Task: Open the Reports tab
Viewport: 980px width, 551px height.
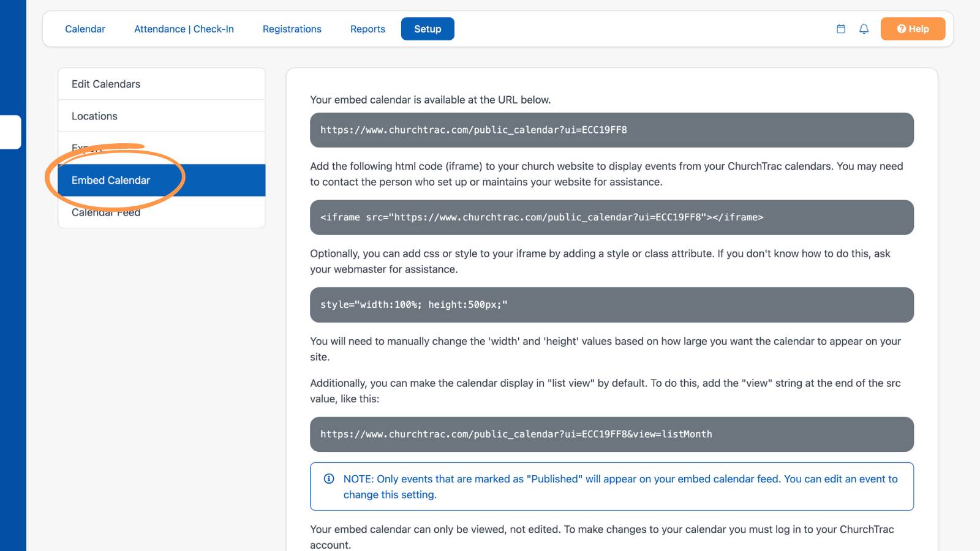Action: coord(367,29)
